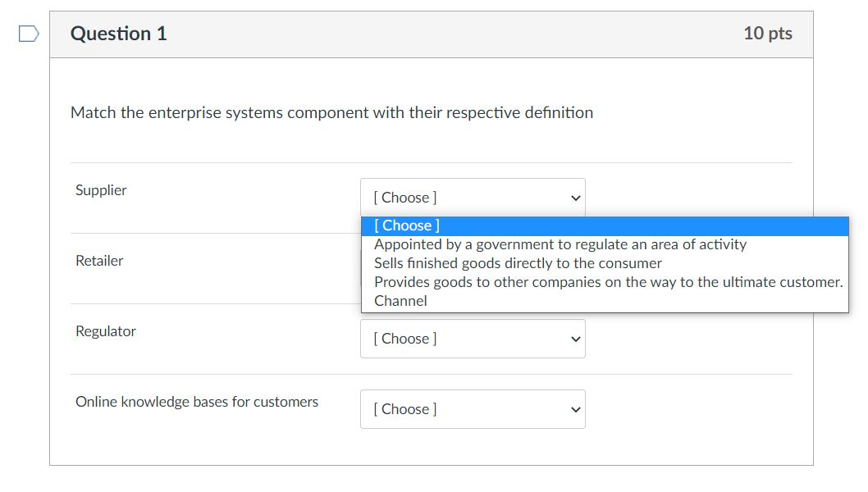Click the Regulator row label text
The height and width of the screenshot is (492, 868).
point(105,330)
